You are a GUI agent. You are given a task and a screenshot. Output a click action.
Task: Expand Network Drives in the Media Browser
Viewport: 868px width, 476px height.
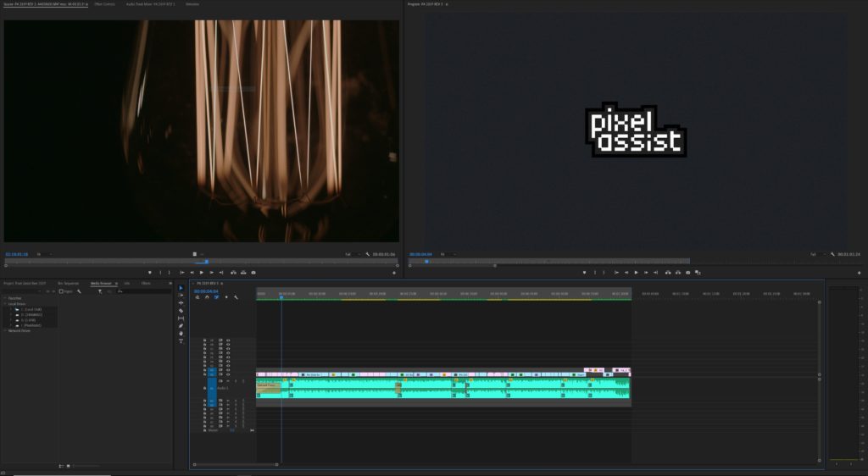click(5, 330)
